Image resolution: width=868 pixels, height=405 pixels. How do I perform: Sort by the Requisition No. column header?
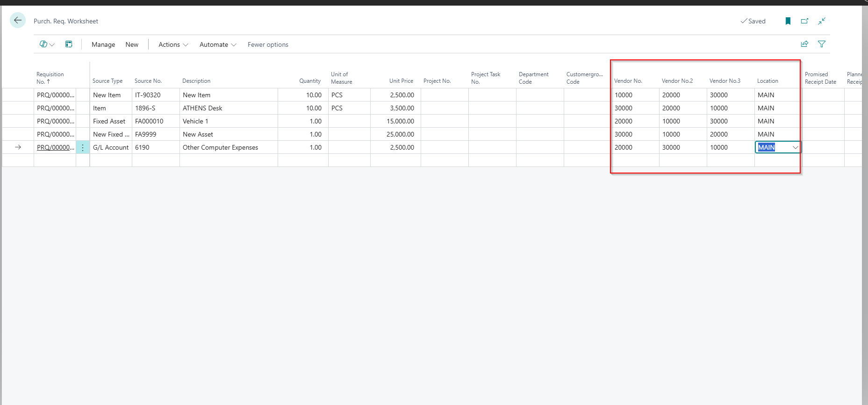50,78
